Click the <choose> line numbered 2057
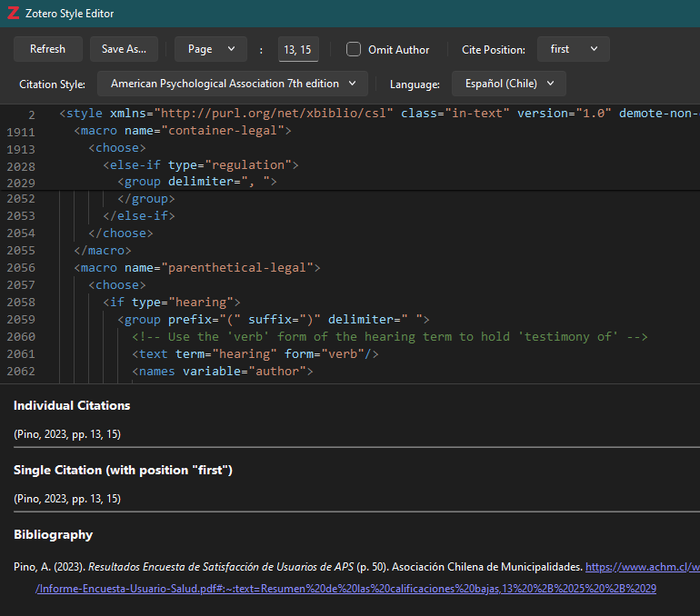 [117, 285]
